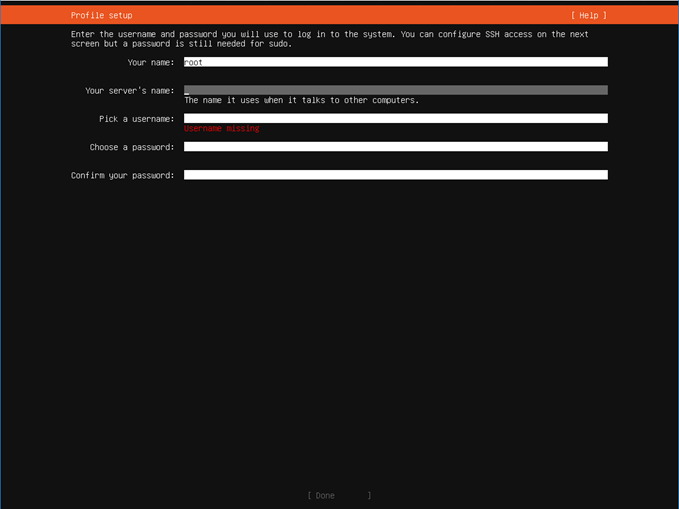Focus the 'Your server's name' input field
Image resolution: width=679 pixels, height=509 pixels.
[x=395, y=90]
